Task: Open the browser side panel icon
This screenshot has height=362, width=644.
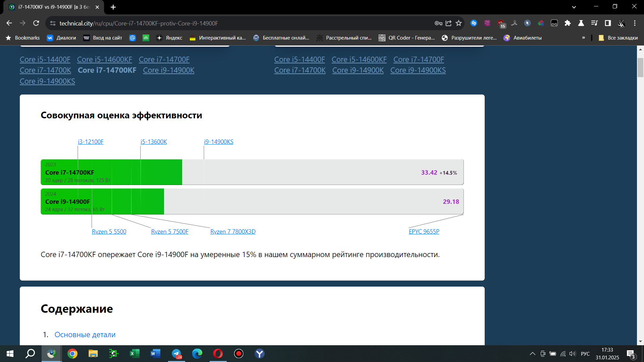Action: click(x=608, y=23)
